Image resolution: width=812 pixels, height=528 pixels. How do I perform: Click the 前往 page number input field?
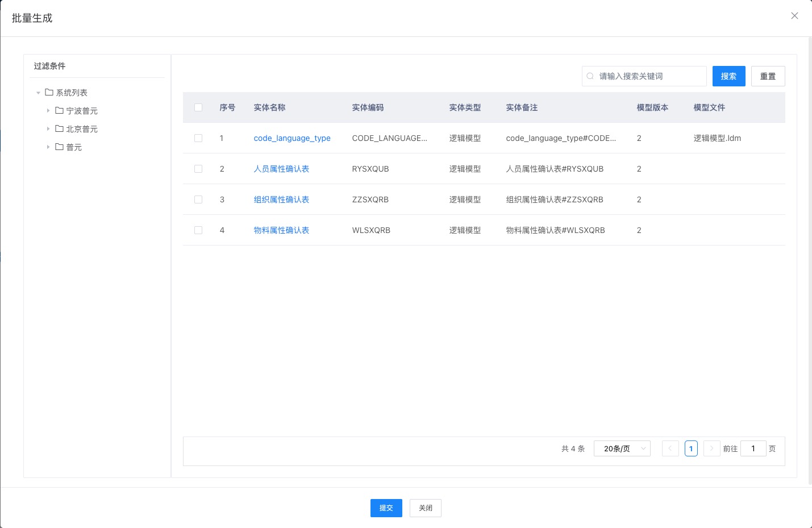753,448
